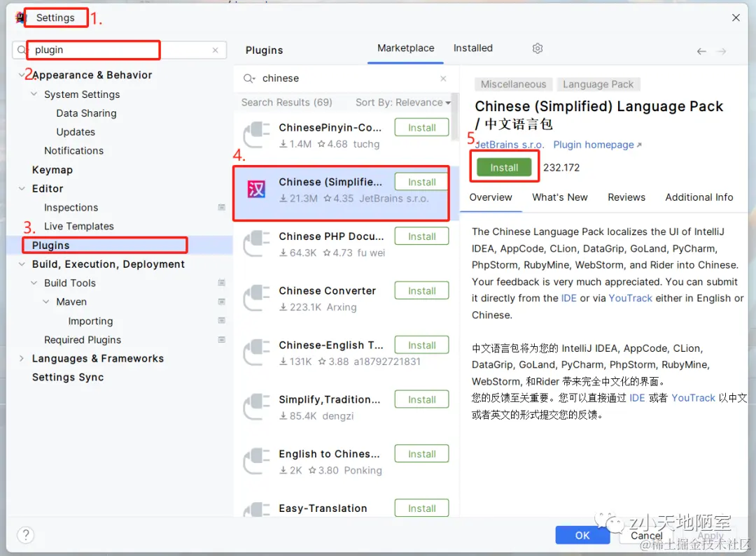Click the plugin list vertical scrollbar
Screen dimensions: 756x556
[455, 117]
